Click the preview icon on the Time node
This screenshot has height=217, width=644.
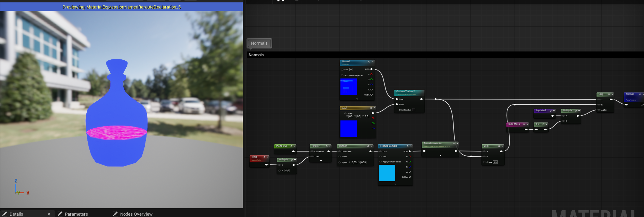coord(264,157)
